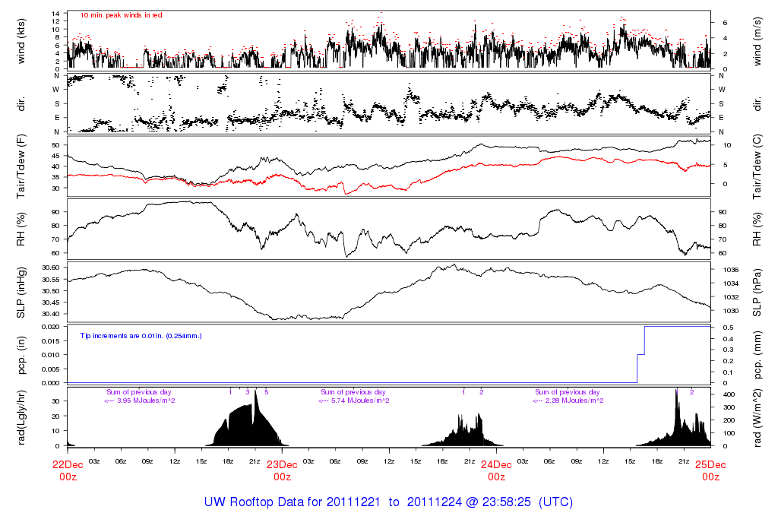778x532 pixels.
Task: Select the rad (W/m^2) axis label
Action: click(757, 417)
